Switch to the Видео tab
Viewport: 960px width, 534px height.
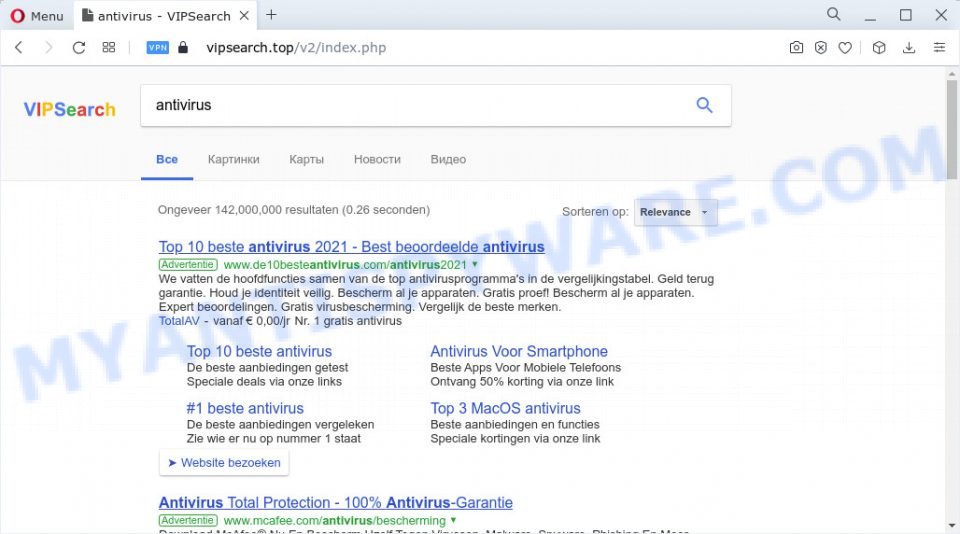pos(448,159)
